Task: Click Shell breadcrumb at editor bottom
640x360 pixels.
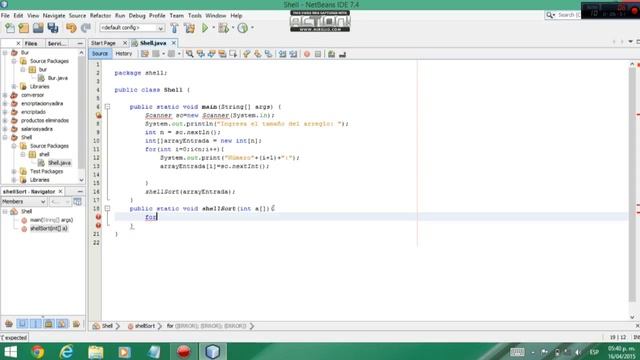Action: pyautogui.click(x=107, y=326)
